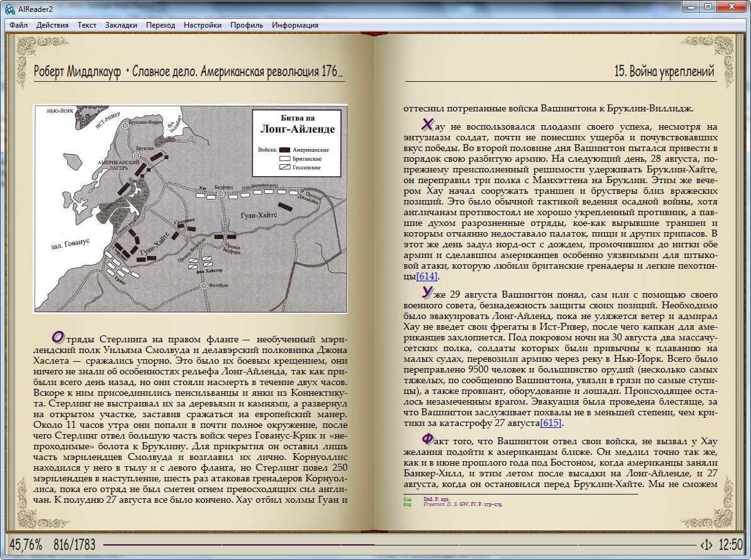The image size is (751, 560).
Task: Open the Действия menu
Action: point(52,25)
